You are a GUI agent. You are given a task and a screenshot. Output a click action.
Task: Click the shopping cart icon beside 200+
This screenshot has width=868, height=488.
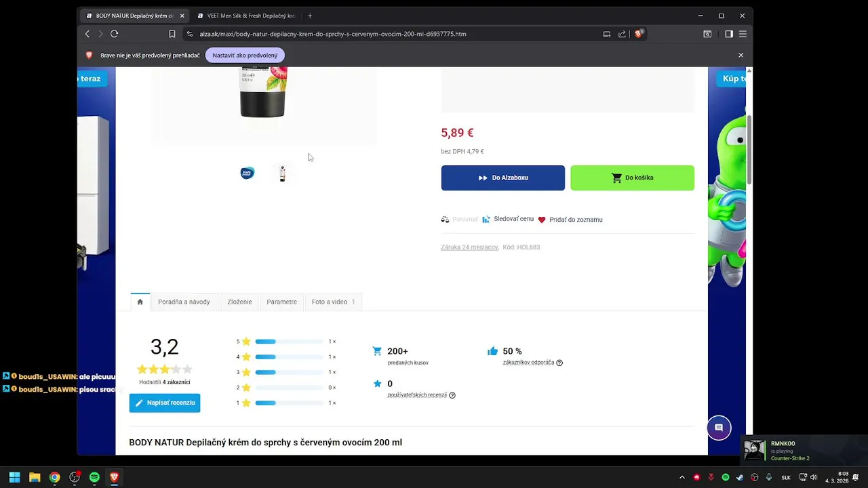377,351
